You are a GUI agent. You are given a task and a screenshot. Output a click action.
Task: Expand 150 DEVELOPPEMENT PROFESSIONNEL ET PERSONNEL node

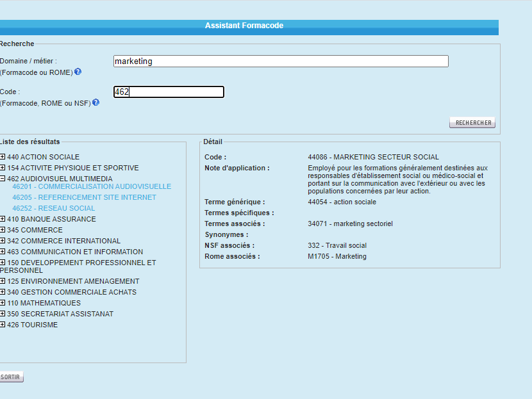pyautogui.click(x=3, y=262)
